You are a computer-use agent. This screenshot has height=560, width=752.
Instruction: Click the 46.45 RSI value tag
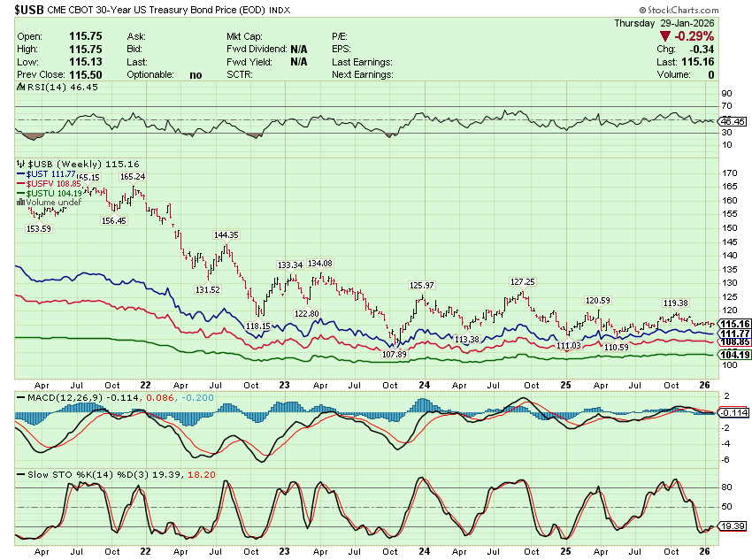(733, 121)
